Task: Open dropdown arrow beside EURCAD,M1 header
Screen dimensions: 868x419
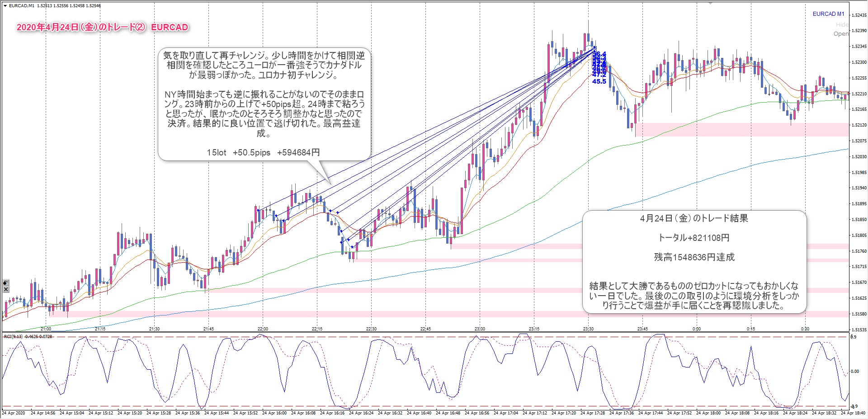Action: point(5,6)
